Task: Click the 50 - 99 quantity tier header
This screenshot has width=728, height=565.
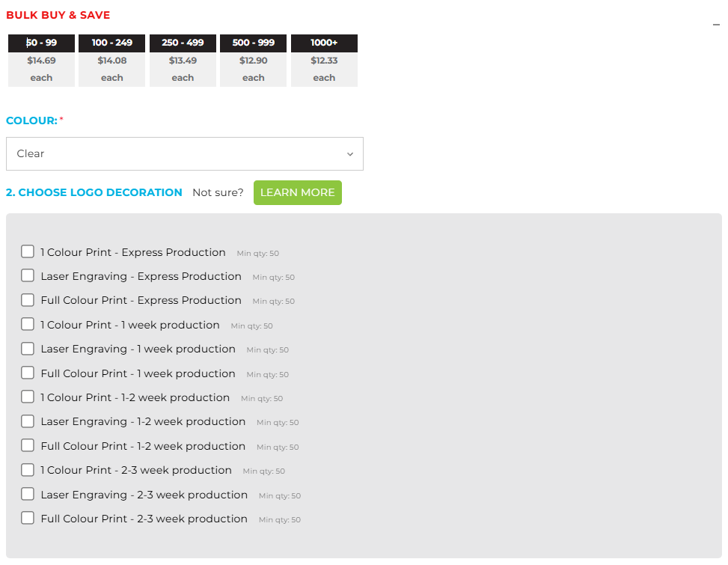Action: click(41, 43)
